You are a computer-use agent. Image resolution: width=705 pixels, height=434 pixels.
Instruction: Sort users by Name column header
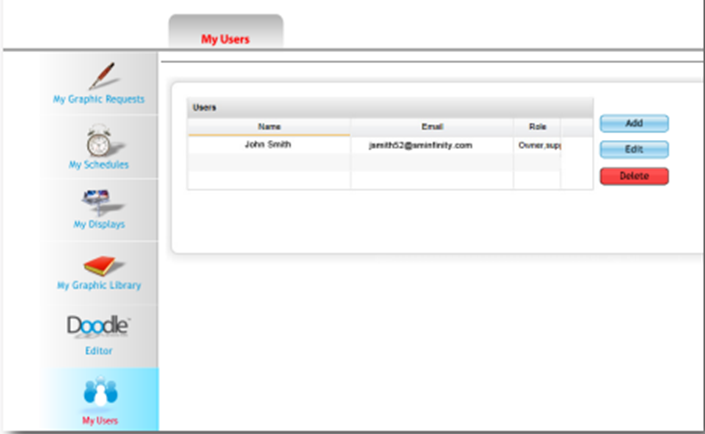269,127
